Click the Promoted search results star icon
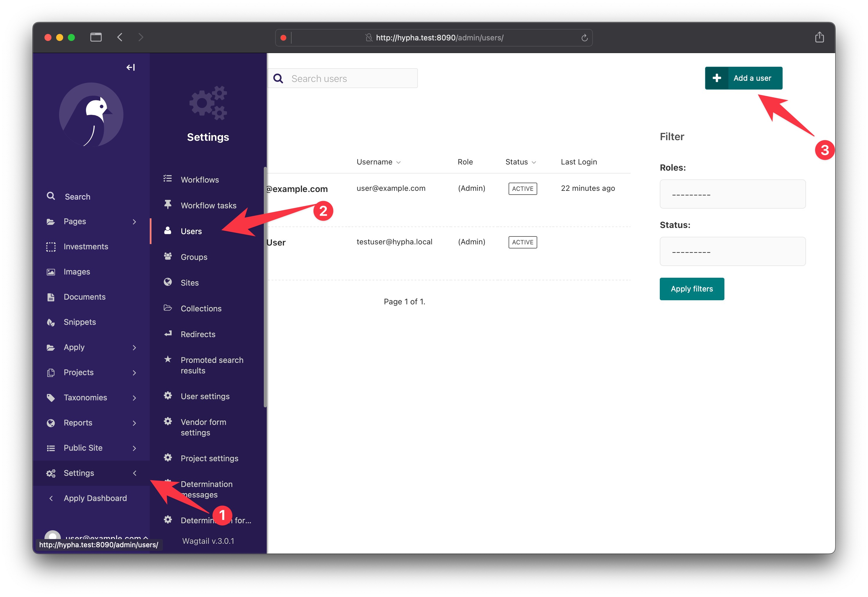This screenshot has height=597, width=868. (x=168, y=359)
